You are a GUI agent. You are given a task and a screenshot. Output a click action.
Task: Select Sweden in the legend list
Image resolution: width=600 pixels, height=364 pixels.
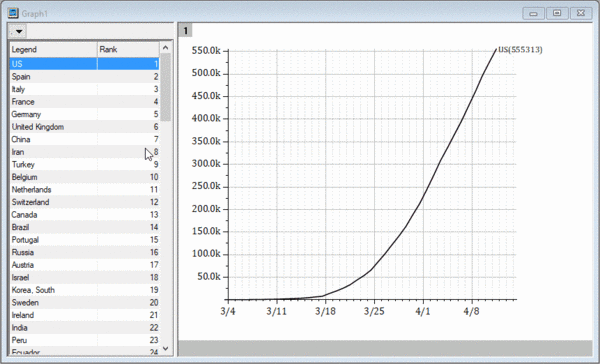point(85,302)
